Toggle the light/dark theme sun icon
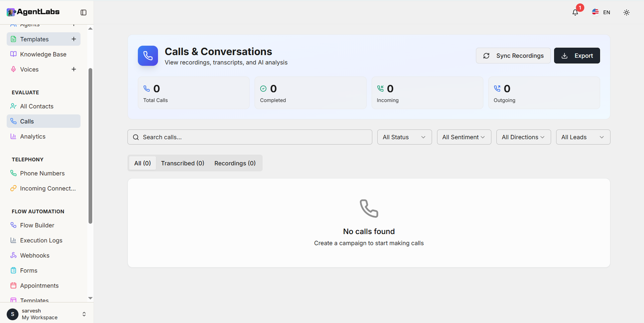This screenshot has width=644, height=323. pyautogui.click(x=626, y=12)
